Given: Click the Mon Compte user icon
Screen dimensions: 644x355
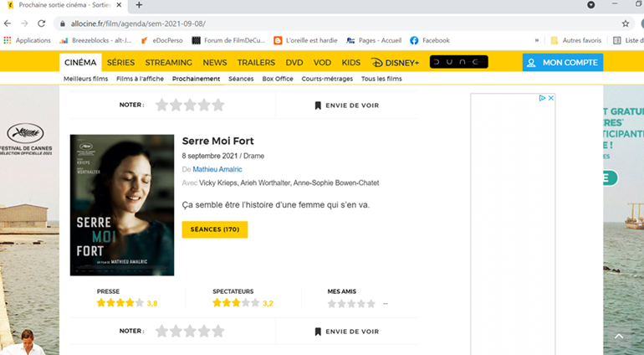Looking at the screenshot, I should tap(531, 63).
